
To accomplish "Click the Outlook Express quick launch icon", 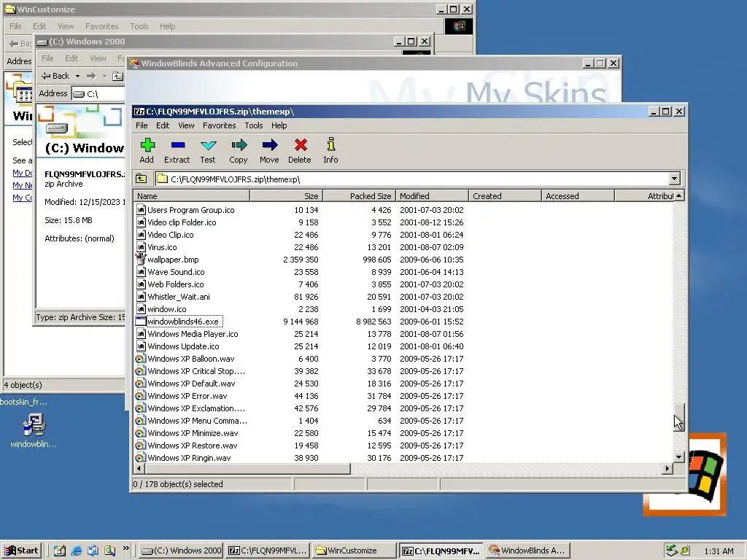I will [x=93, y=551].
